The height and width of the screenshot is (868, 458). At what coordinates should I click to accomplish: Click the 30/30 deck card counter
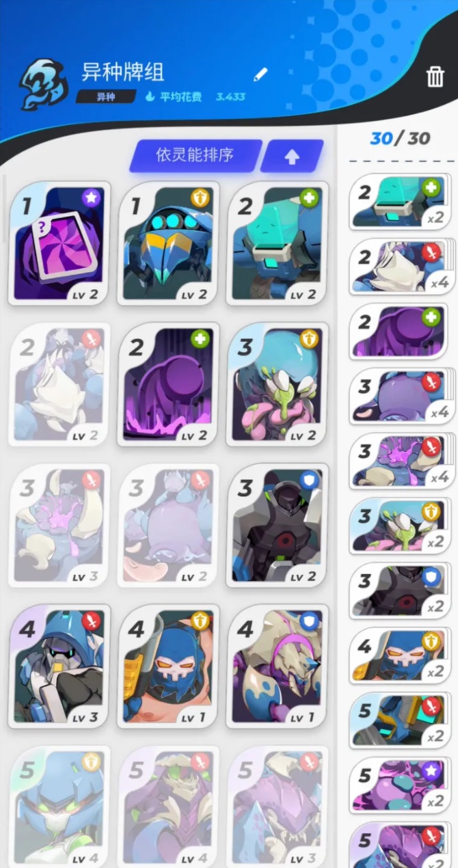click(x=400, y=139)
